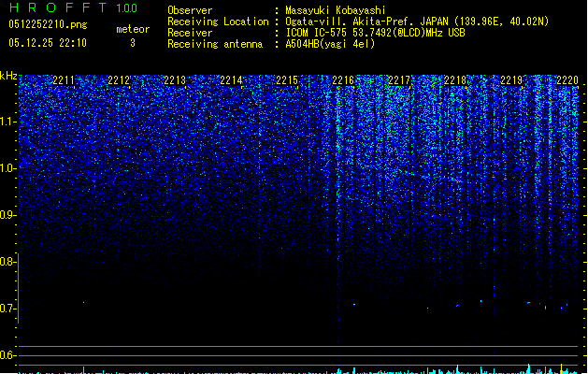
Task: Select the receiver text ICOM IC-575 53.7492 MHz USB
Action: tap(376, 33)
